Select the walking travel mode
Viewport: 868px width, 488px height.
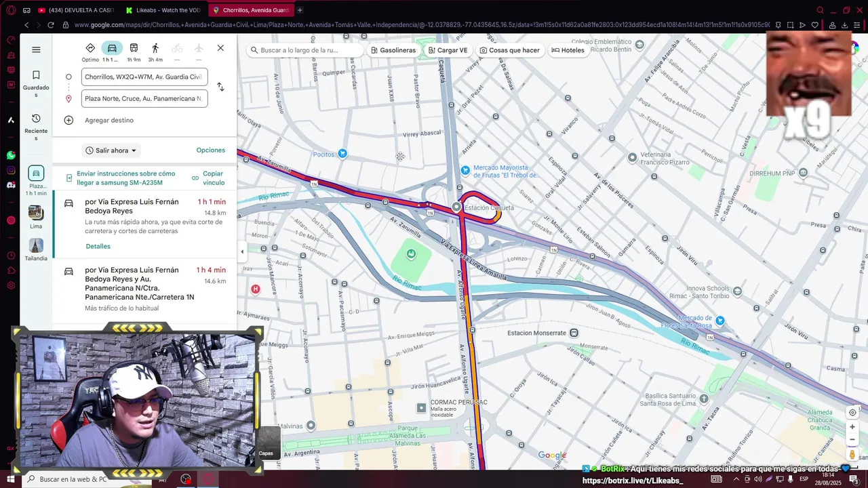(155, 52)
